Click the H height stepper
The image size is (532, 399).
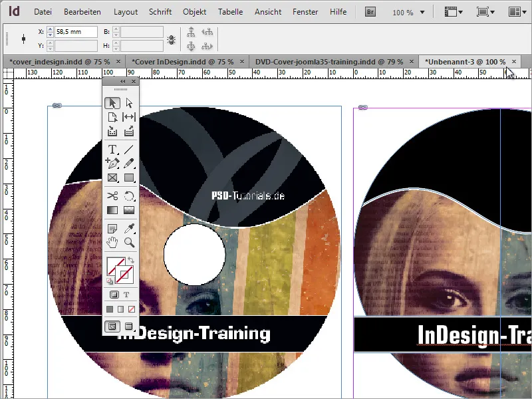[x=116, y=45]
